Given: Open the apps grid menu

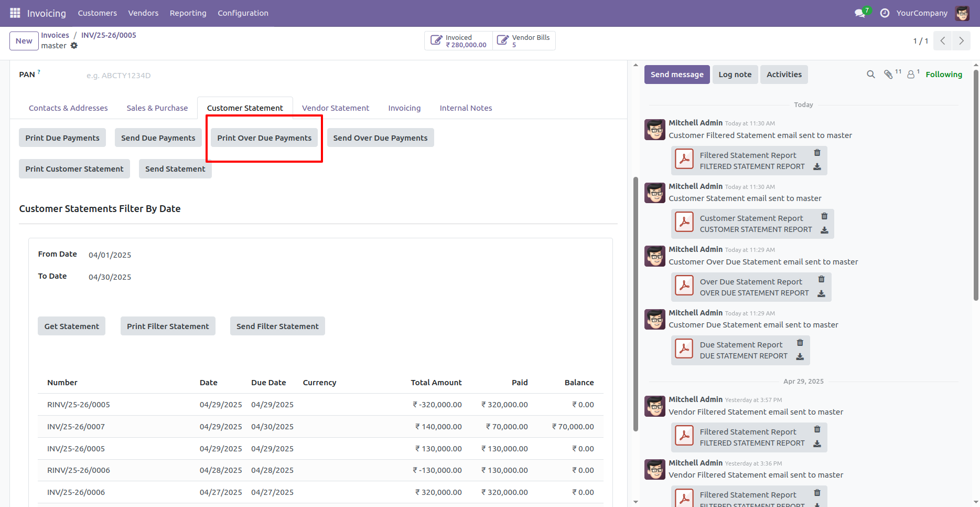Looking at the screenshot, I should click(14, 13).
